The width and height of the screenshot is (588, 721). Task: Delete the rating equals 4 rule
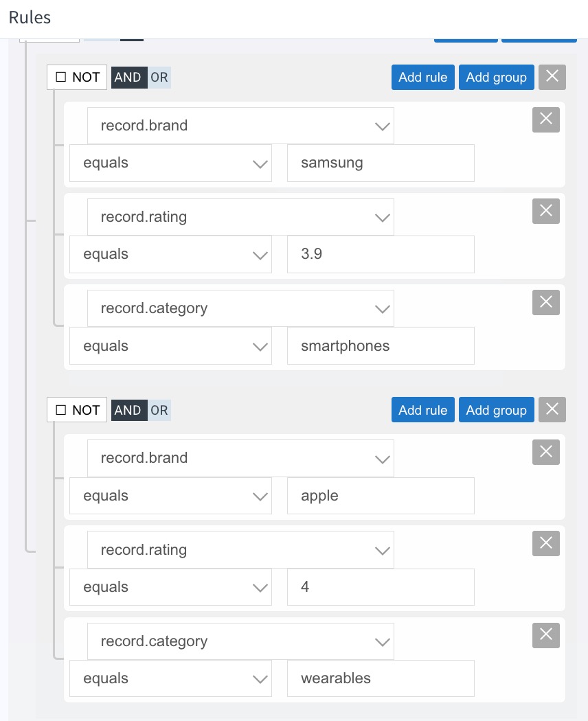point(545,543)
